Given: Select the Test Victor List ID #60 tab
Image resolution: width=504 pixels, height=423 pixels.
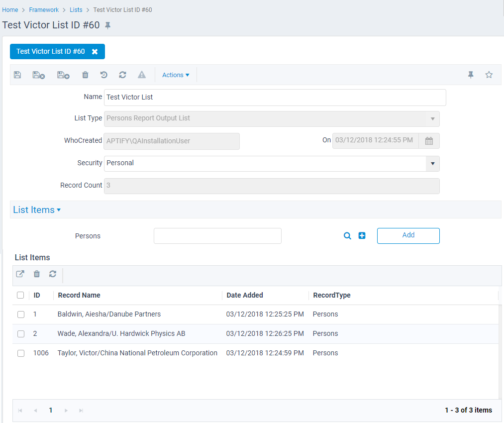Looking at the screenshot, I should click(x=50, y=51).
